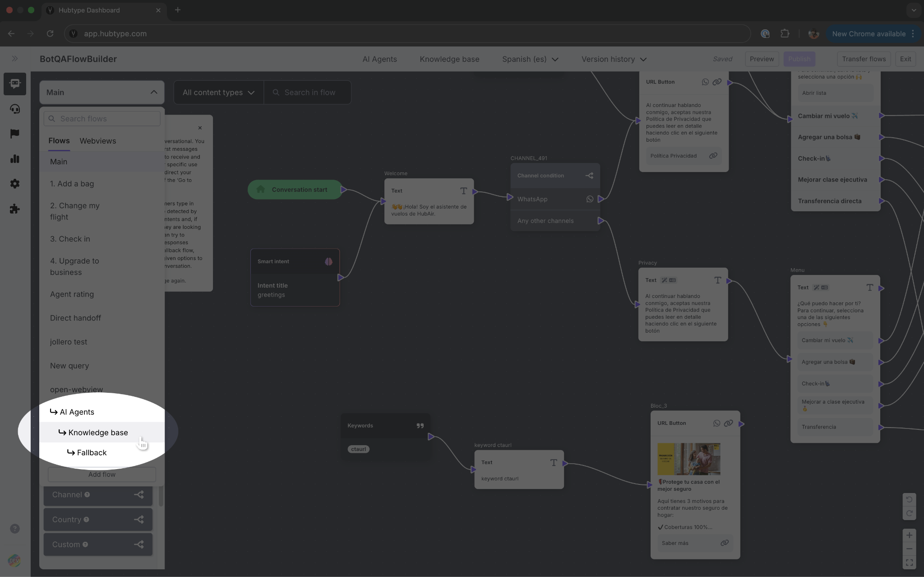The width and height of the screenshot is (924, 577).
Task: Click the puzzle piece integrations icon
Action: point(15,209)
